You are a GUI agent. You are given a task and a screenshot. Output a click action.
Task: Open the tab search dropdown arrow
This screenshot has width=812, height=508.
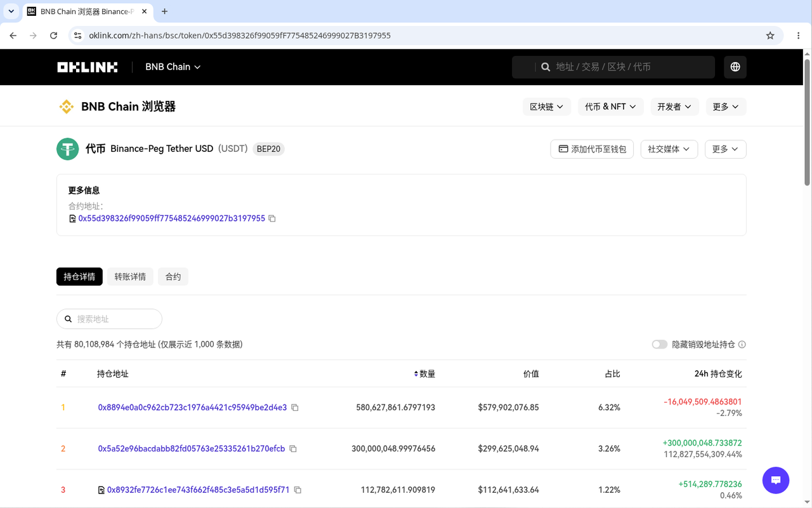11,11
